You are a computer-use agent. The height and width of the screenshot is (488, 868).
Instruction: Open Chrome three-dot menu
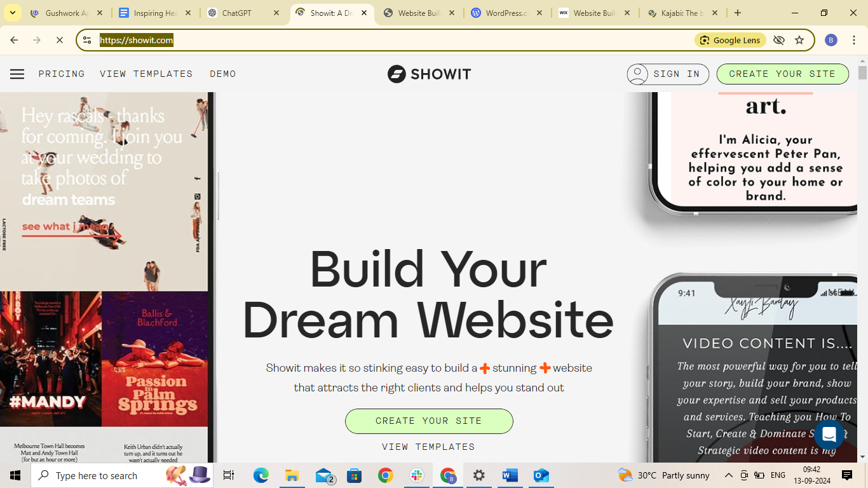coord(854,40)
